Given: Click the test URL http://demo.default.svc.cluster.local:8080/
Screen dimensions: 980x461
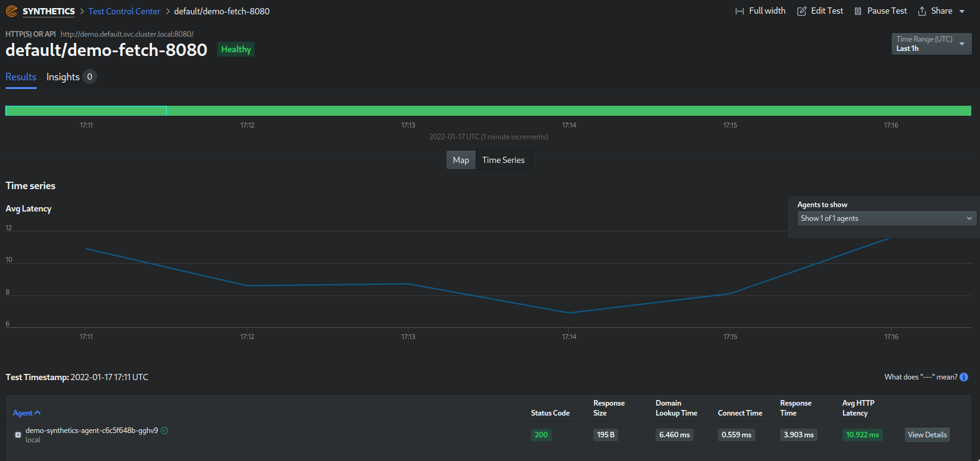Looking at the screenshot, I should [127, 34].
